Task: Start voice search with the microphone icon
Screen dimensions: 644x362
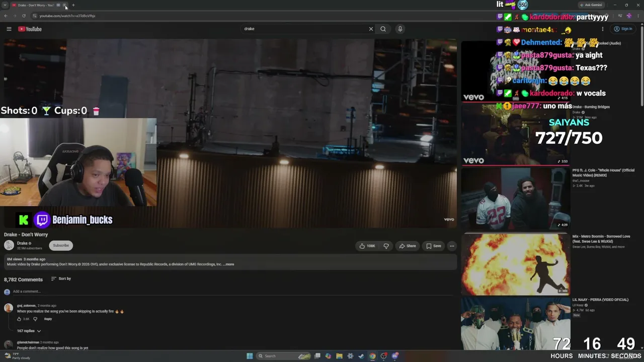Action: click(x=400, y=29)
